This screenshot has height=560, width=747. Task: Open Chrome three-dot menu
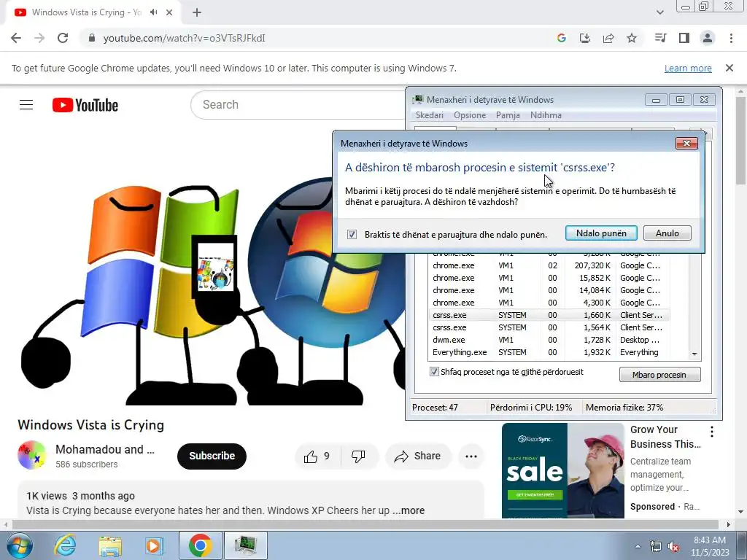[731, 38]
